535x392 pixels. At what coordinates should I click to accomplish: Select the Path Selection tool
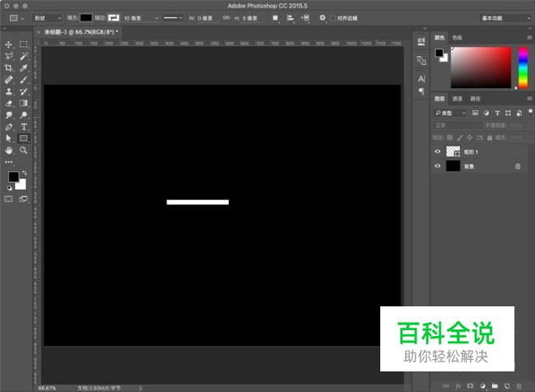tap(8, 138)
